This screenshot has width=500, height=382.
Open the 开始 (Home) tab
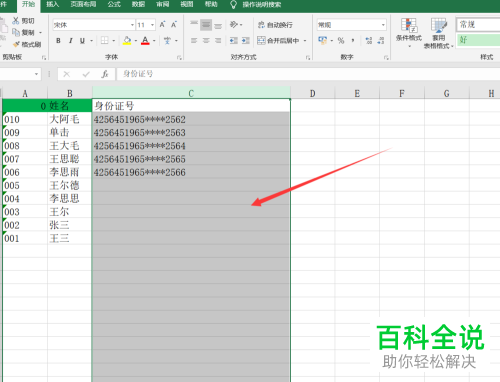coord(28,4)
